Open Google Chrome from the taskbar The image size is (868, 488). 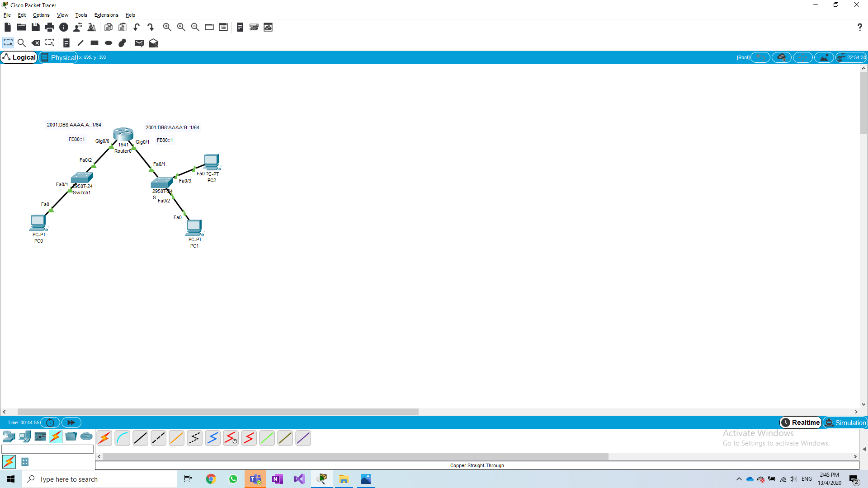[211, 479]
